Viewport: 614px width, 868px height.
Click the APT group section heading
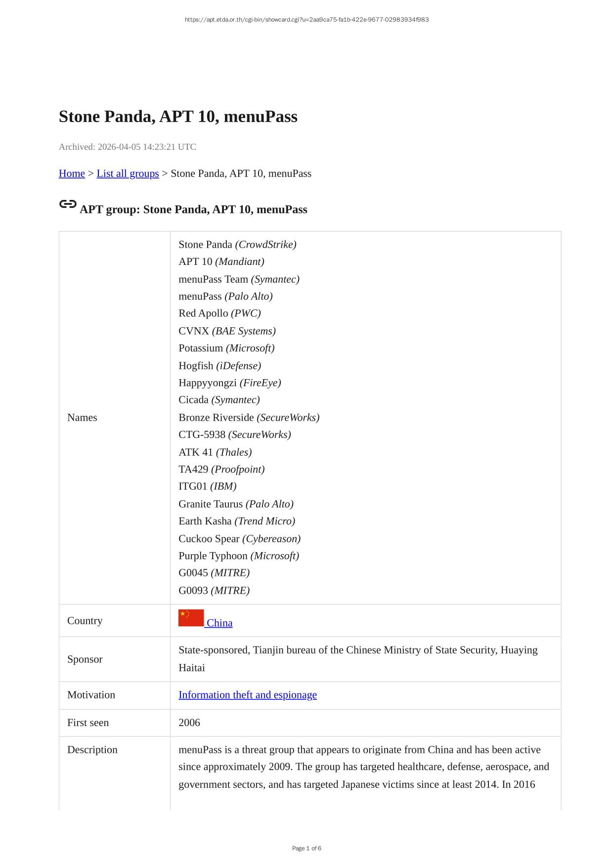[193, 210]
